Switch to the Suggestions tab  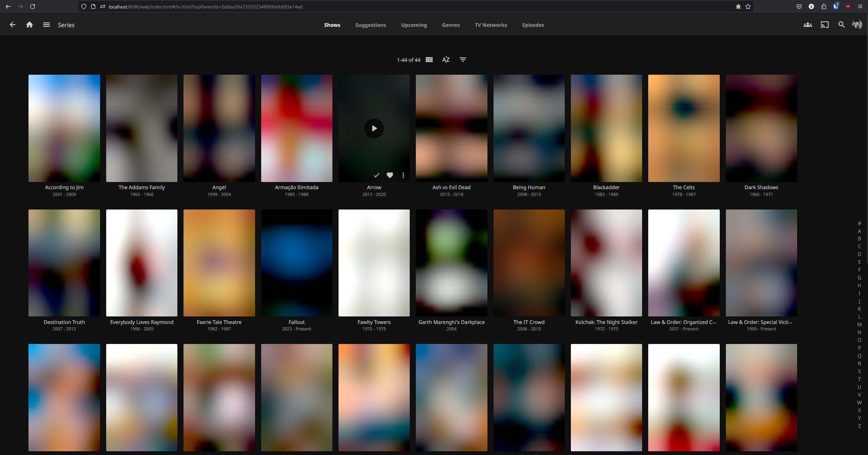(370, 25)
